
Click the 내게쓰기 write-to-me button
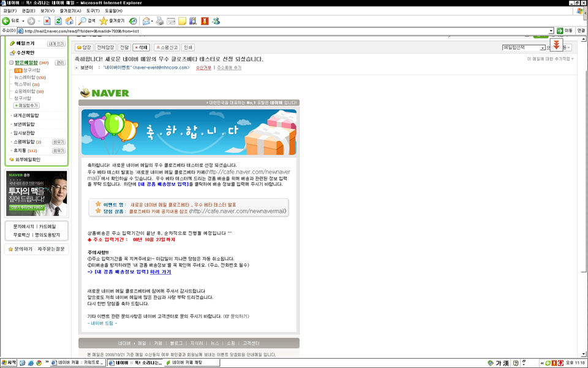point(56,44)
